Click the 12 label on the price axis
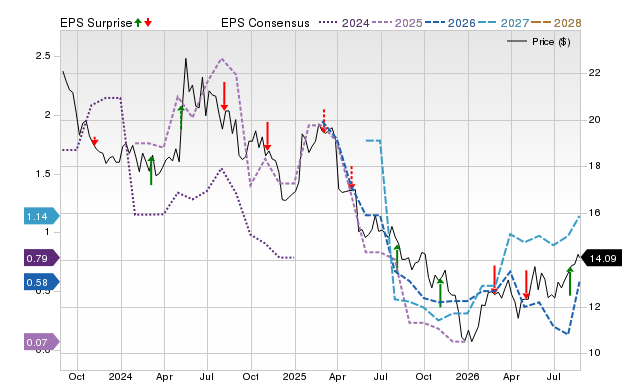This screenshot has width=640, height=382. (x=594, y=307)
